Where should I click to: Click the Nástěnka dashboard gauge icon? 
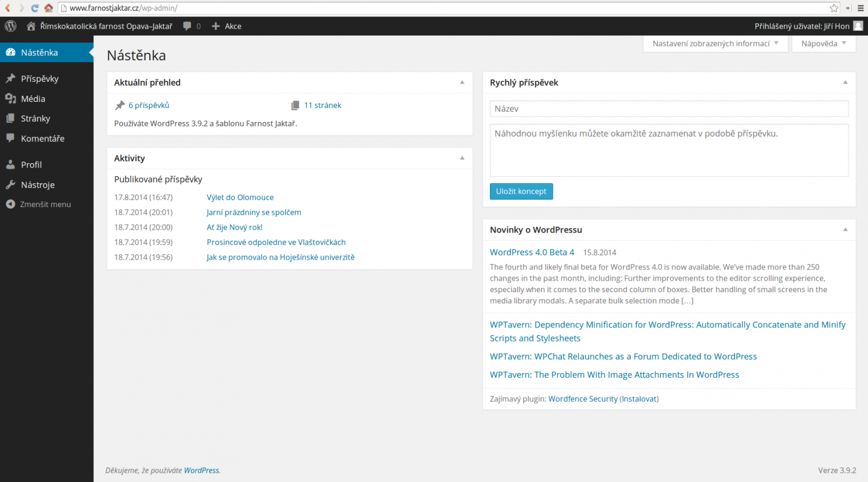(10, 53)
